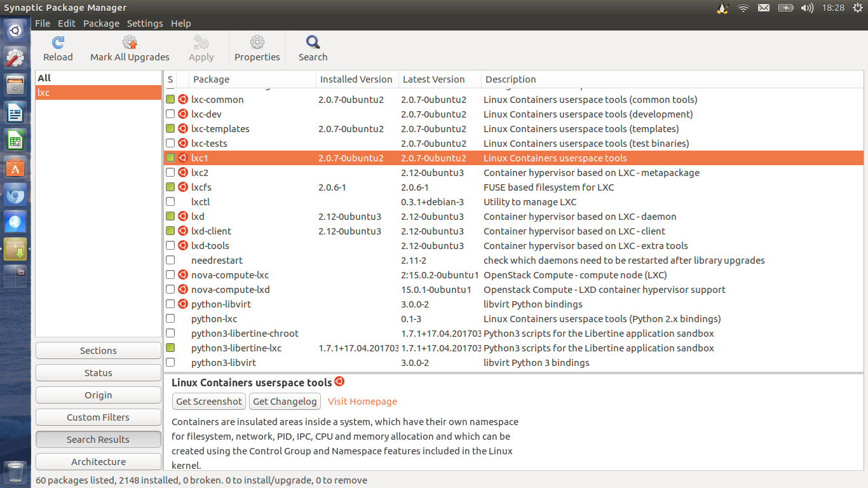
Task: Open the Files cabinet icon in launcher
Action: [x=15, y=85]
